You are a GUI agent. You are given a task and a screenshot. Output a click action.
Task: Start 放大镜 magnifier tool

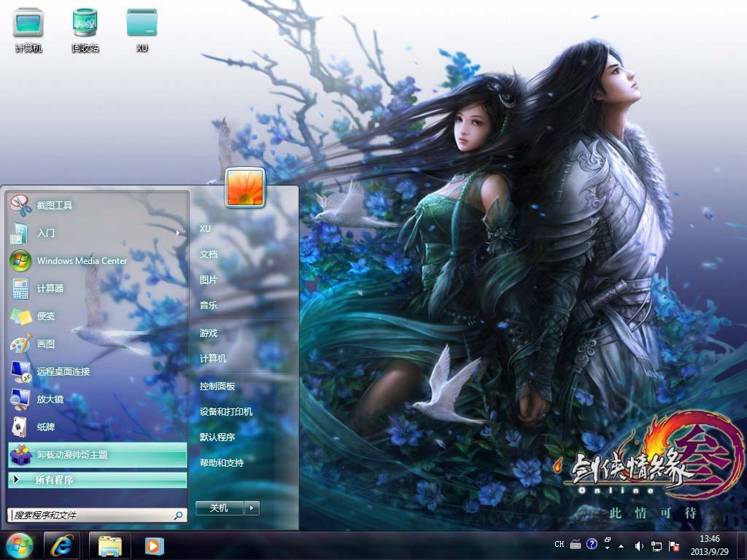tap(50, 400)
